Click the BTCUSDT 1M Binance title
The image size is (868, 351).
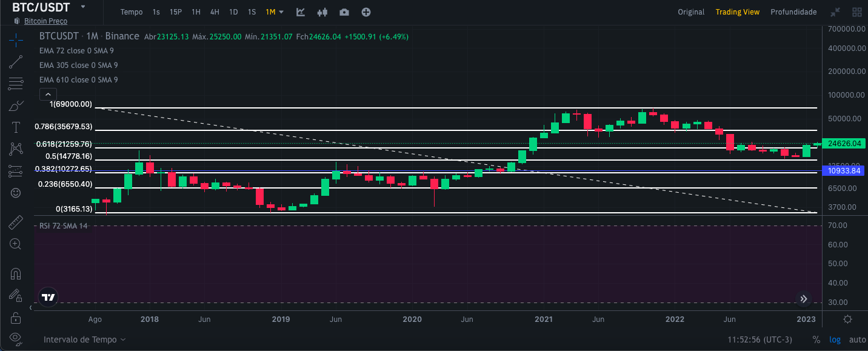(89, 36)
